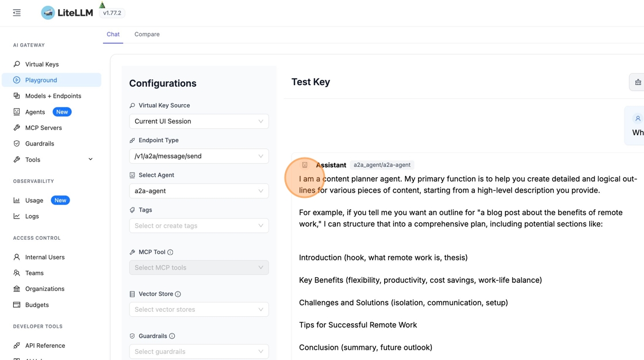Open Virtual Keys via its key icon
644x360 pixels.
point(17,64)
